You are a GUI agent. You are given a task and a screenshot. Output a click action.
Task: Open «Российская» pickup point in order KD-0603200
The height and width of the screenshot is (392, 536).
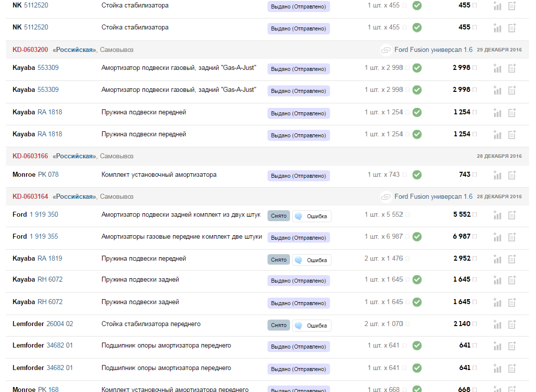[74, 50]
